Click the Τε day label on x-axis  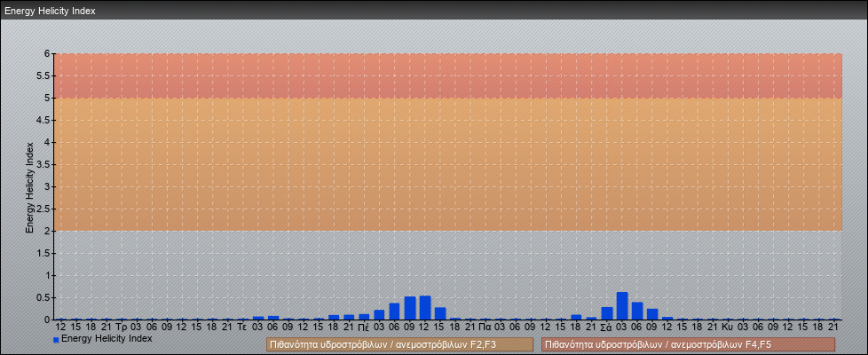coord(242,327)
